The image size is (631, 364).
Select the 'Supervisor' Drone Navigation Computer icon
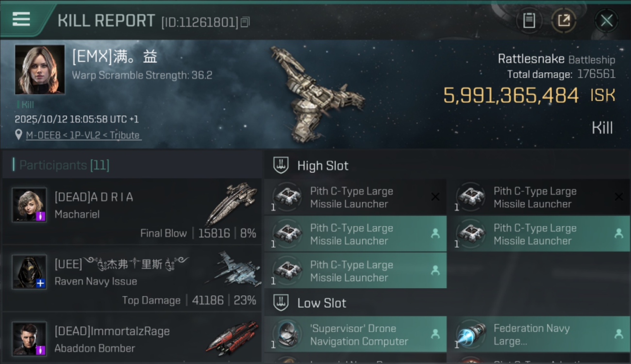pyautogui.click(x=287, y=334)
